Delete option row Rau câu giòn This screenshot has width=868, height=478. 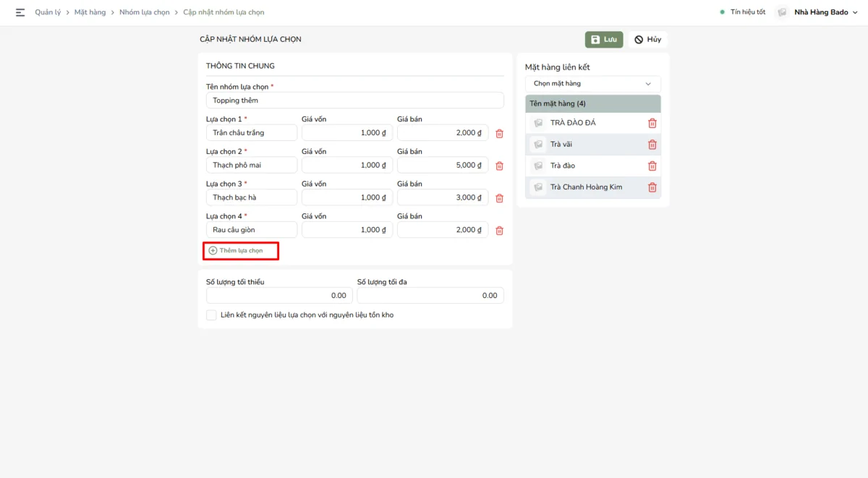(x=499, y=231)
